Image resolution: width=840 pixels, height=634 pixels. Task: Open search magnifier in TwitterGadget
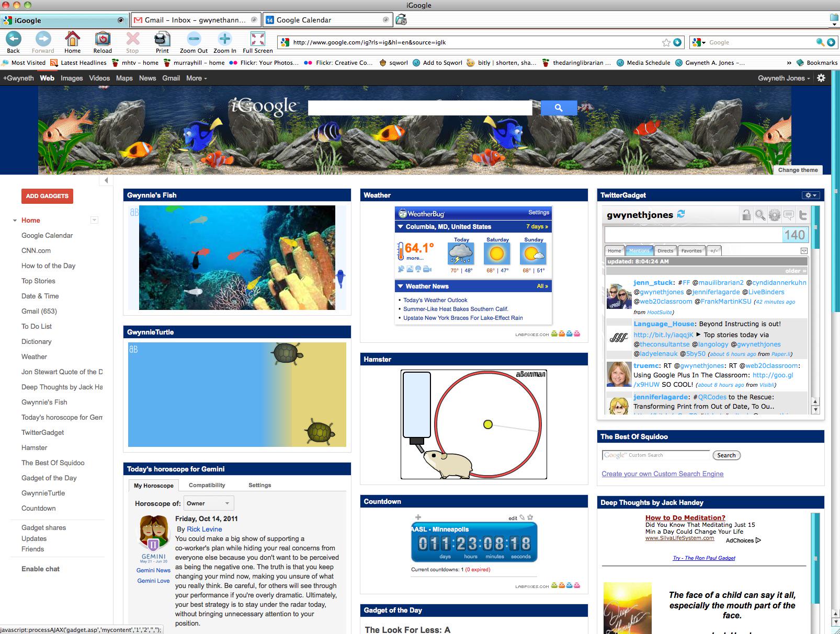click(x=760, y=214)
